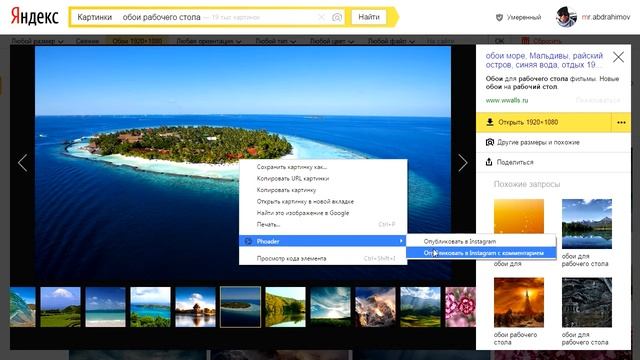This screenshot has height=360, width=640.
Task: Open the Phoader submenu entry
Action: pyautogui.click(x=323, y=241)
